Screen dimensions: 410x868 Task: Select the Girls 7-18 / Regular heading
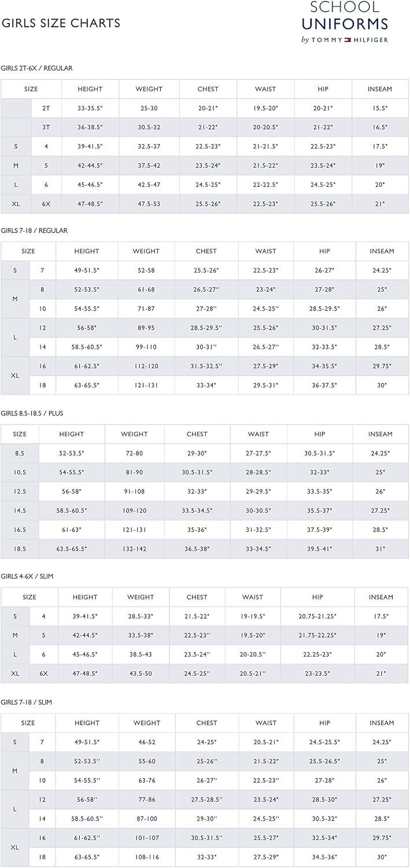click(34, 230)
